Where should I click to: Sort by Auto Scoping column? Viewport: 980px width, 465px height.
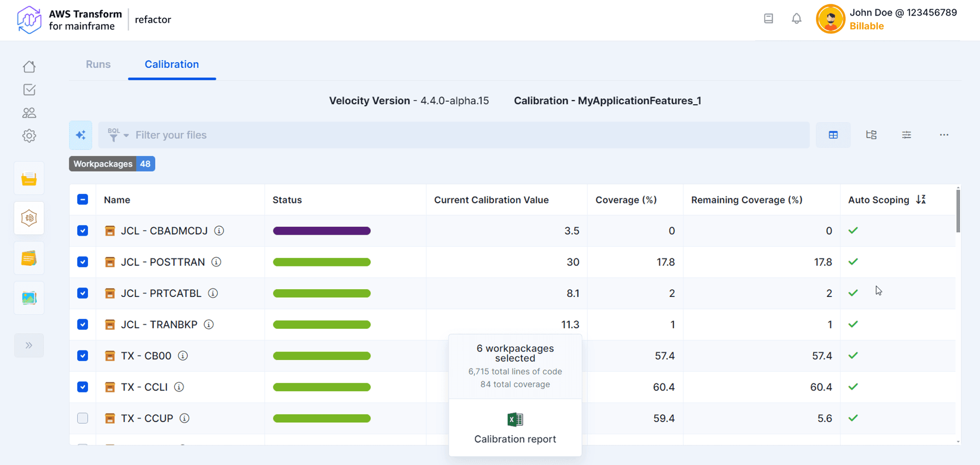tap(921, 200)
